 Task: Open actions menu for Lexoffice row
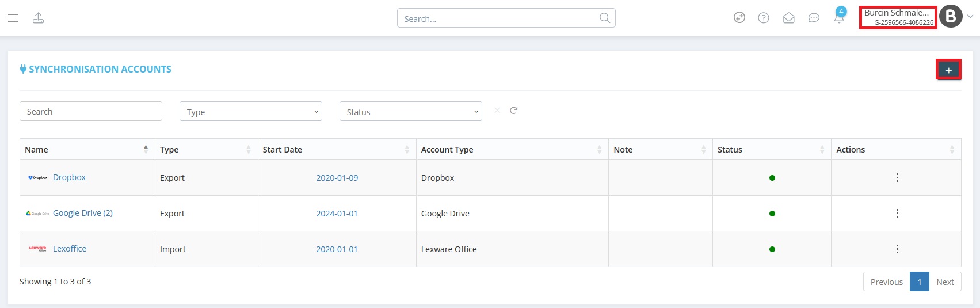point(897,249)
